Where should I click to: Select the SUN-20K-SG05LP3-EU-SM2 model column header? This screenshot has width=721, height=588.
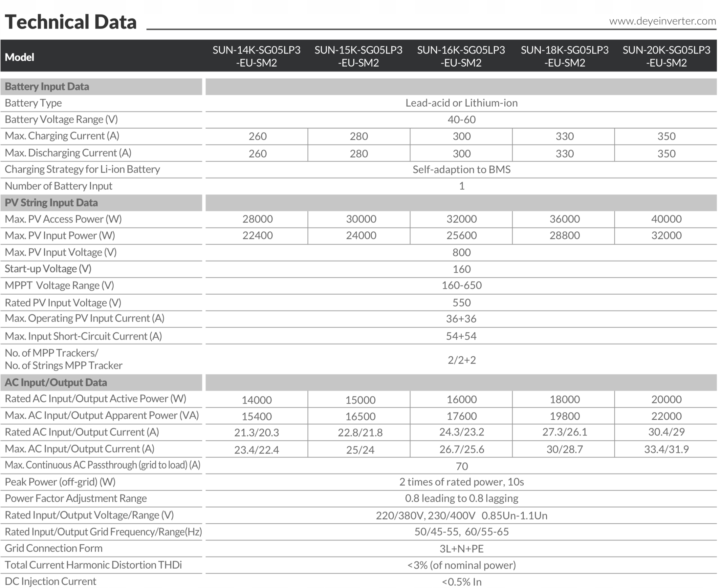point(666,56)
